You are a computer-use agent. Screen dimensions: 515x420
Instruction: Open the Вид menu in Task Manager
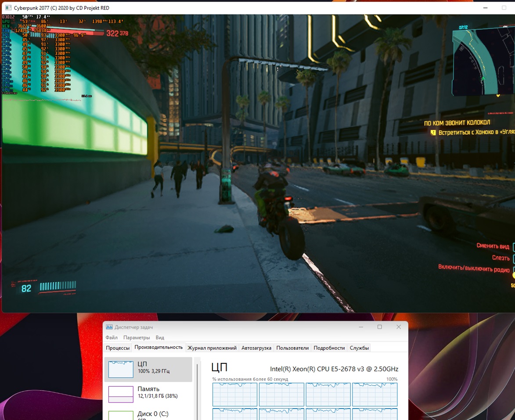(160, 337)
